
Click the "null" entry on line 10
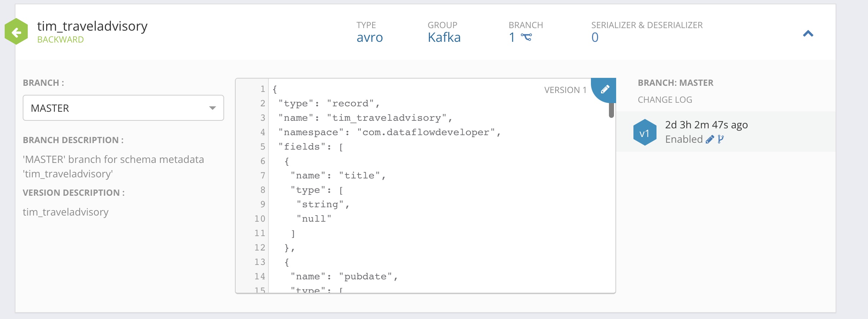314,219
